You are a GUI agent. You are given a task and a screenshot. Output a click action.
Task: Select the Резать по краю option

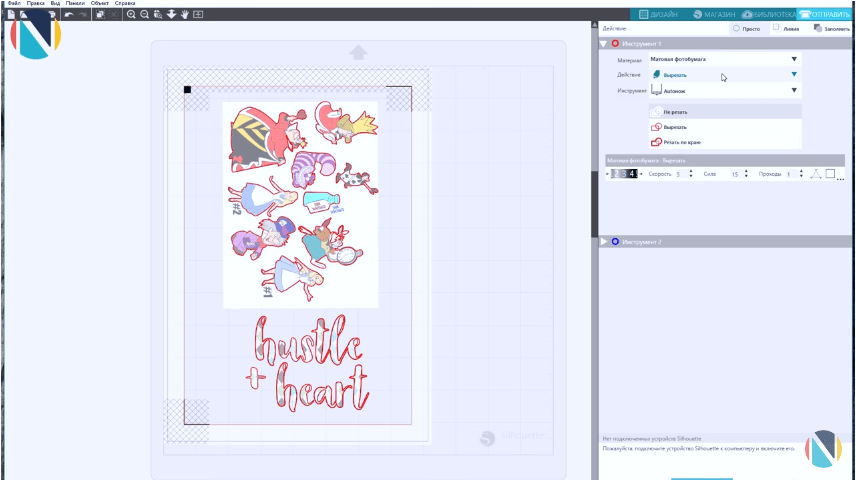tap(725, 142)
